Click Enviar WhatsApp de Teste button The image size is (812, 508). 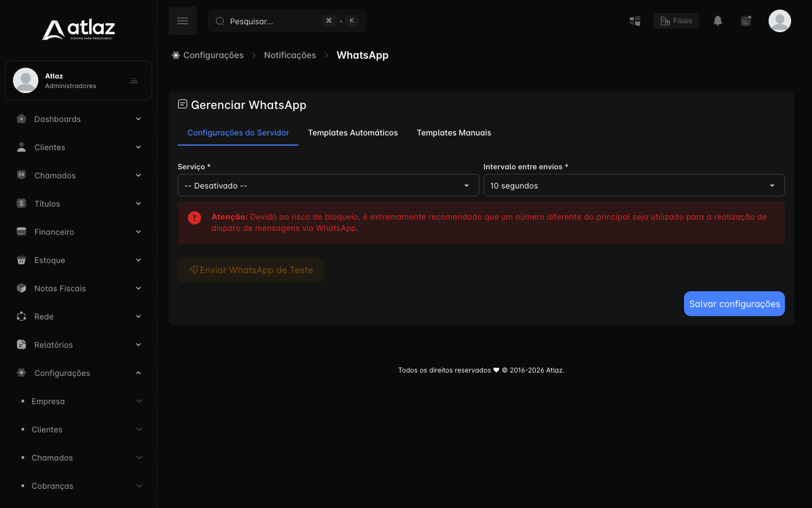[x=251, y=270]
